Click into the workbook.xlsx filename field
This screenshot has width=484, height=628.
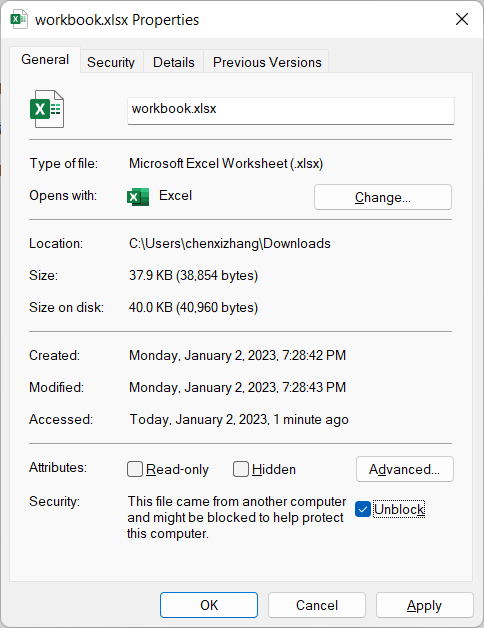pyautogui.click(x=290, y=111)
